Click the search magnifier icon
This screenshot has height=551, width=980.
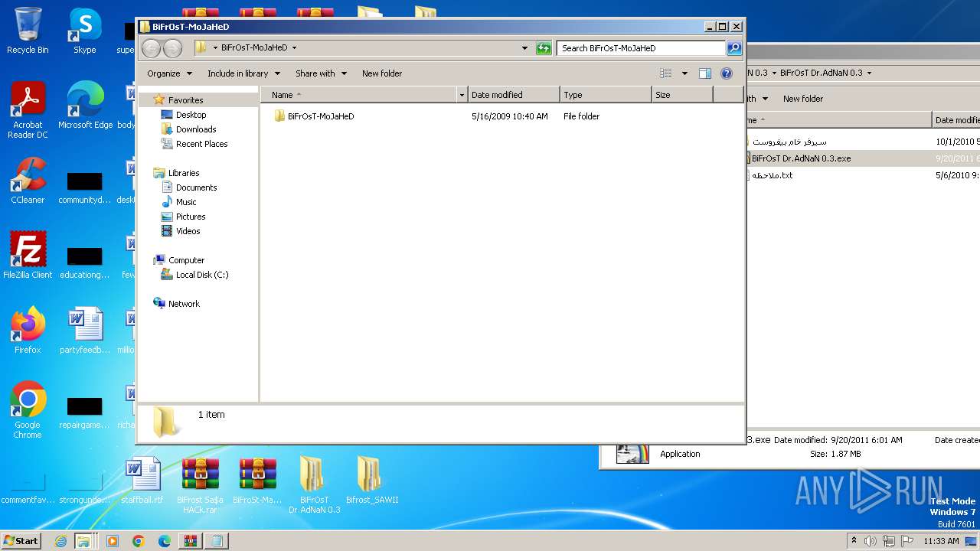click(x=733, y=48)
